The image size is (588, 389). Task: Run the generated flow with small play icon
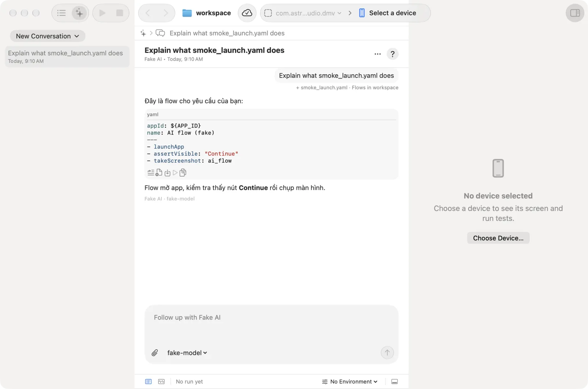click(175, 173)
